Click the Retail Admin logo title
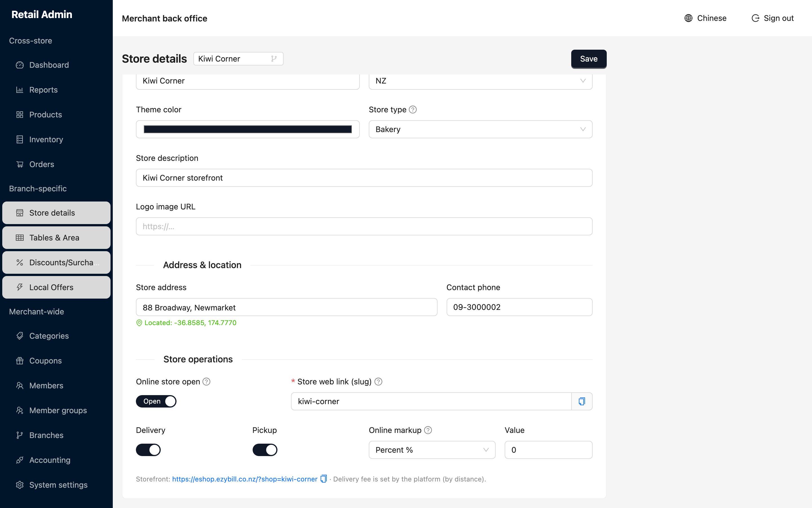The height and width of the screenshot is (508, 812). pyautogui.click(x=42, y=14)
